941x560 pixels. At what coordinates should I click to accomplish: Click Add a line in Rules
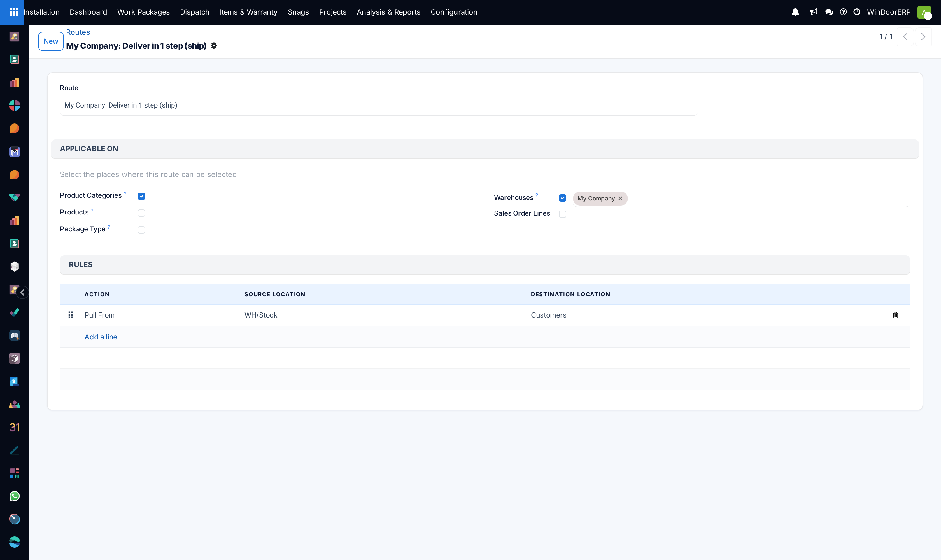(101, 337)
